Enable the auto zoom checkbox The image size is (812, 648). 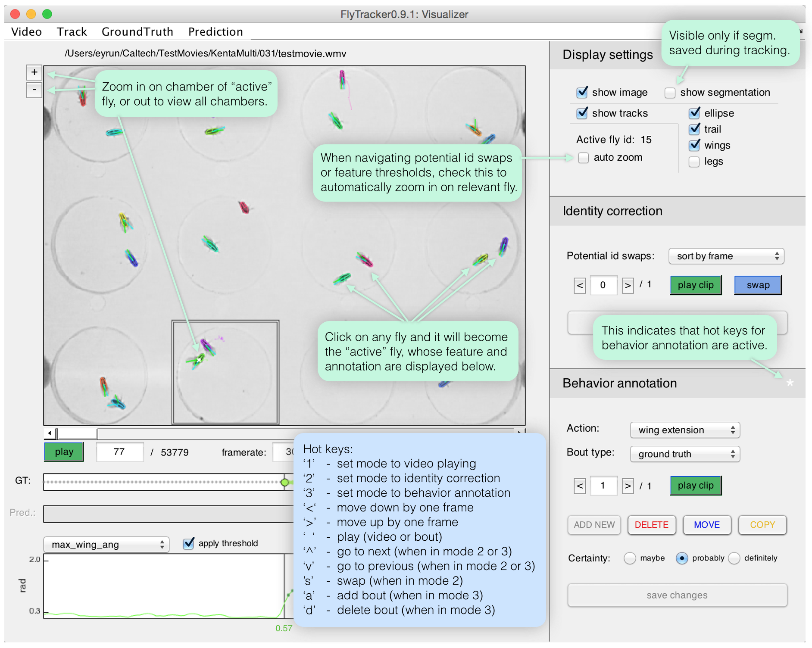pyautogui.click(x=584, y=158)
